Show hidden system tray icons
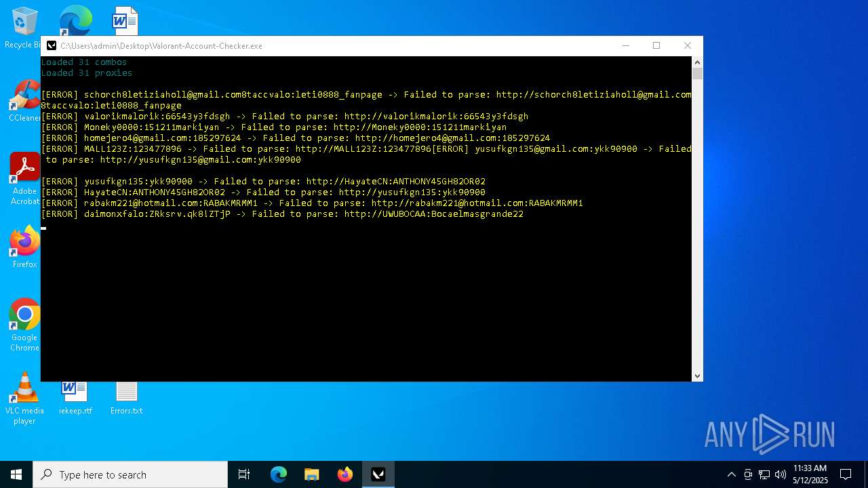The width and height of the screenshot is (868, 488). 731,474
